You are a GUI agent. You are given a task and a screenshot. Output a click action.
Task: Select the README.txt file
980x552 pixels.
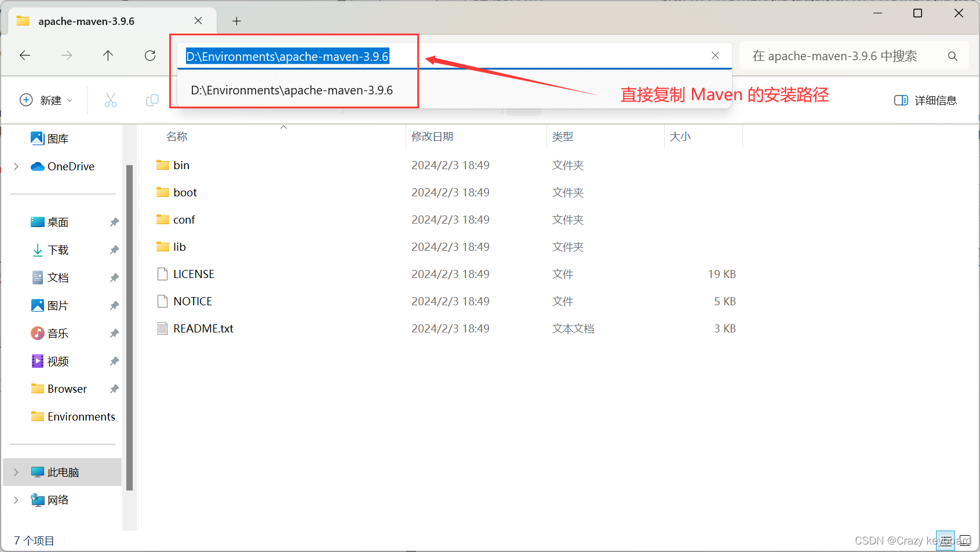(203, 328)
